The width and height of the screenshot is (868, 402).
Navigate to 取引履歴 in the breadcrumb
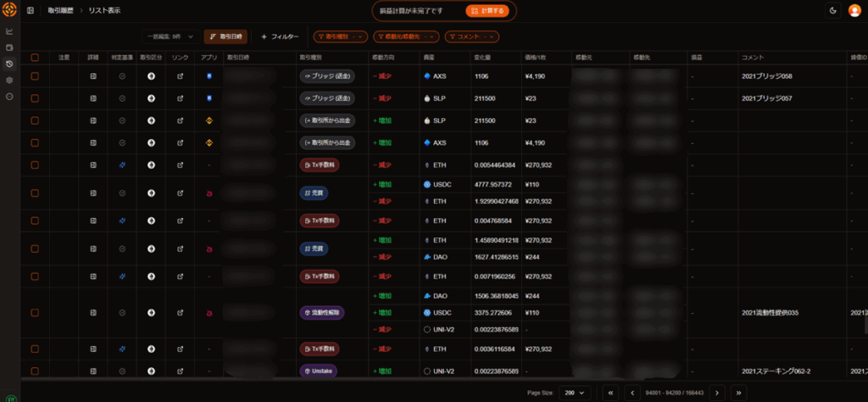coord(60,11)
